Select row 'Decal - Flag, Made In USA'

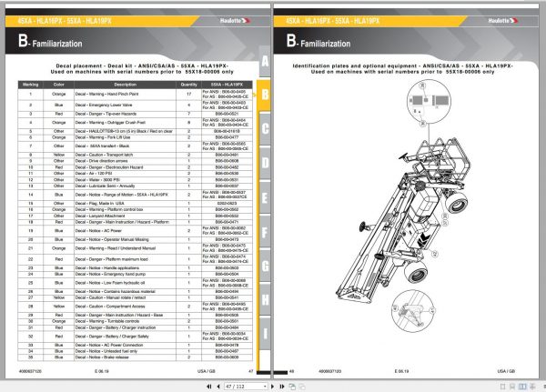coord(135,204)
